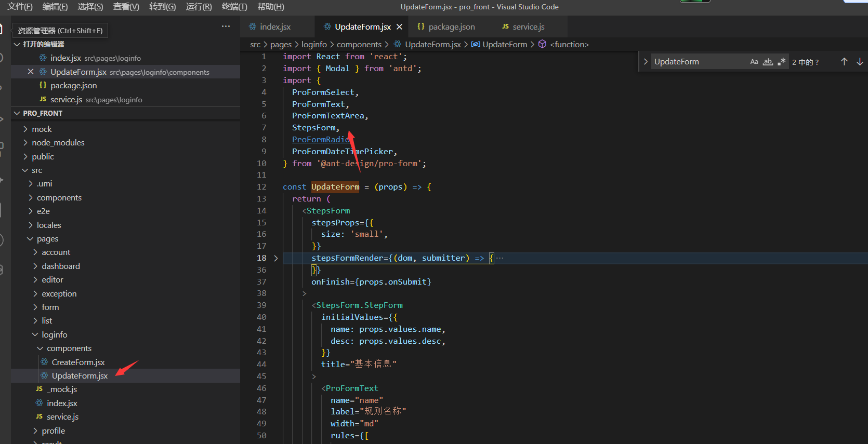Open explorer panel more actions menu
This screenshot has width=868, height=444.
pyautogui.click(x=226, y=26)
